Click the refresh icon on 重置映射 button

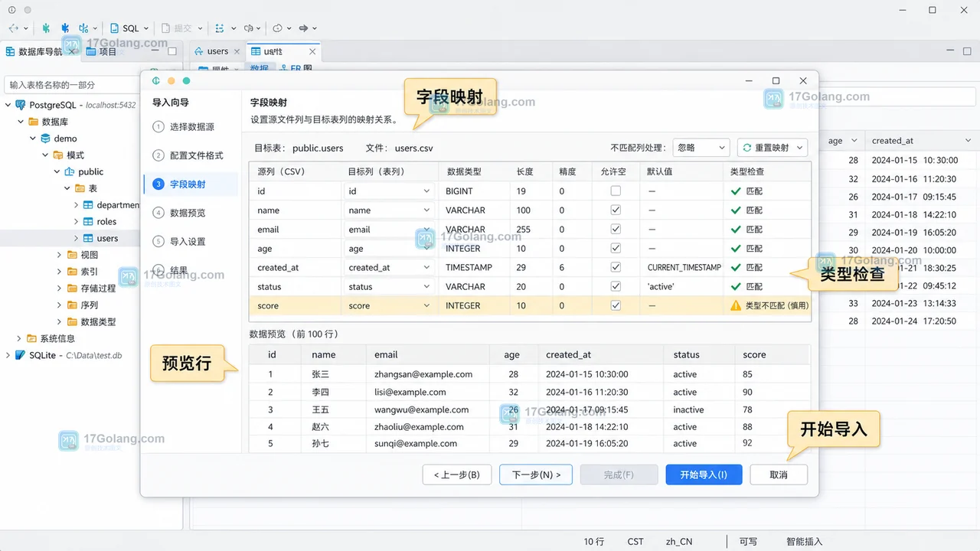coord(747,148)
